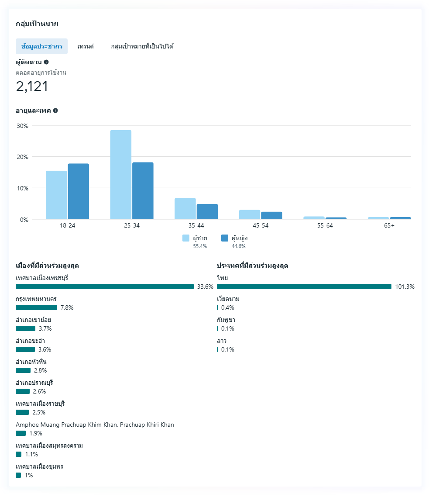Click the 25-34 axis label
Viewport: 439px width, 504px height.
coord(132,225)
